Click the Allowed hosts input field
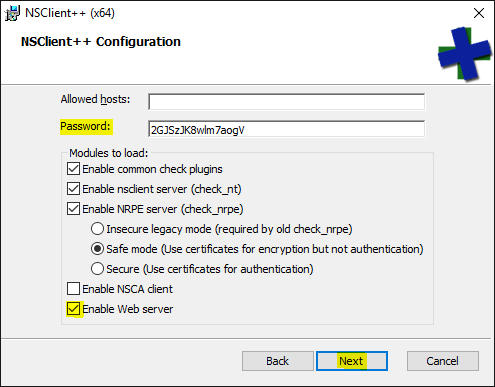Viewport: 495px width, 387px height. pos(286,102)
